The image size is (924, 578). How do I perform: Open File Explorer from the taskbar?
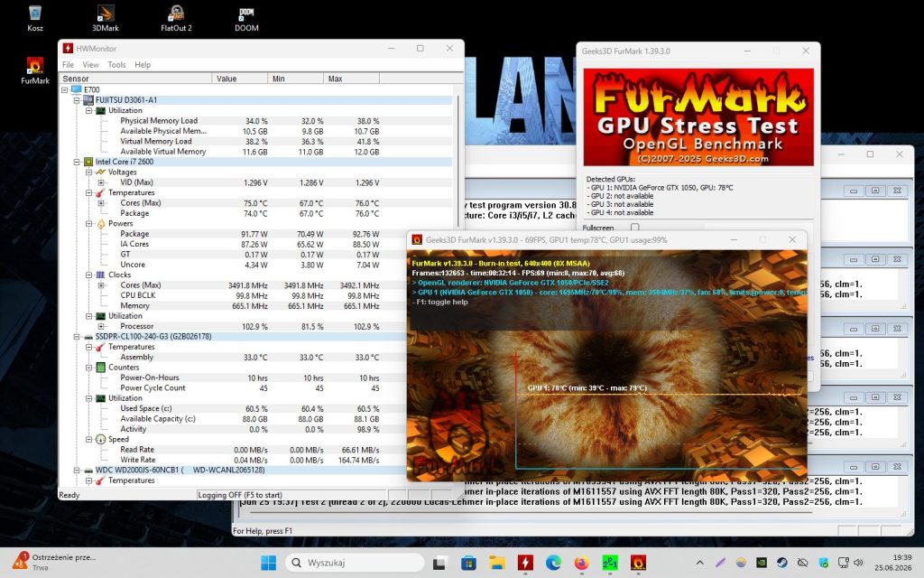496,563
